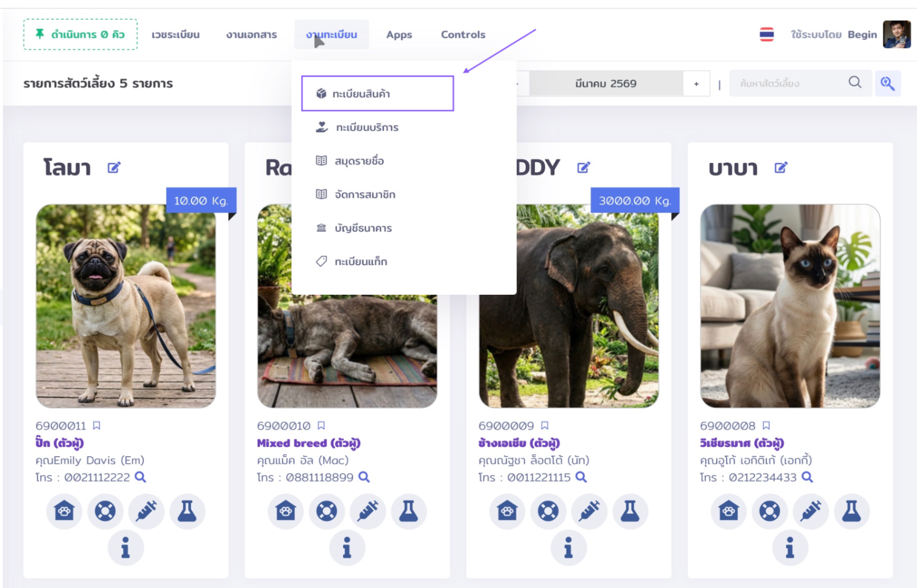Open the info icon on Siamese cat card
The width and height of the screenshot is (917, 588).
[789, 548]
